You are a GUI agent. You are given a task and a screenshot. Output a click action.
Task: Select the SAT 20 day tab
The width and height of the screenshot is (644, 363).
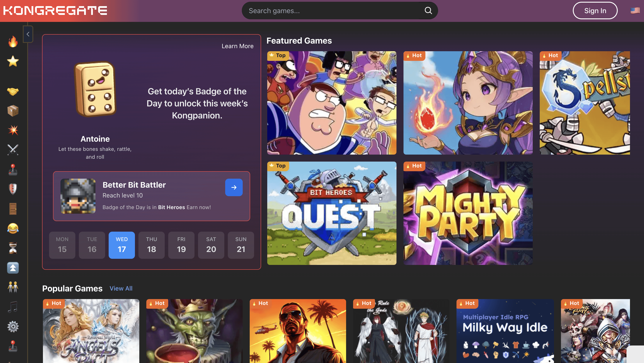tap(211, 245)
